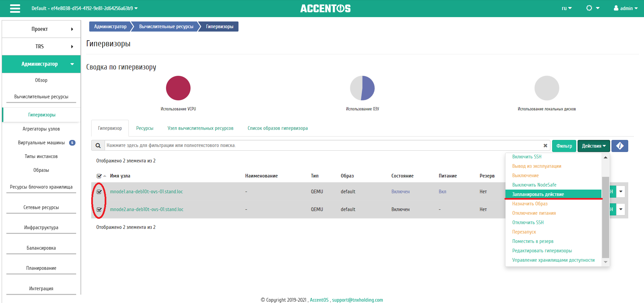Screen dimensions: 644x303
Task: Open the ru language dropdown
Action: pyautogui.click(x=567, y=8)
